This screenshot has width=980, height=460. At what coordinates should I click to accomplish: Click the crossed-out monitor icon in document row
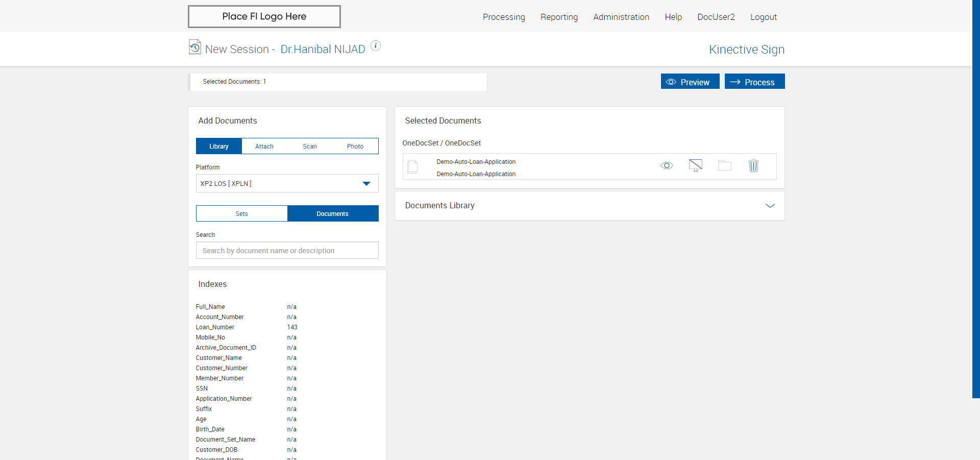click(x=696, y=165)
